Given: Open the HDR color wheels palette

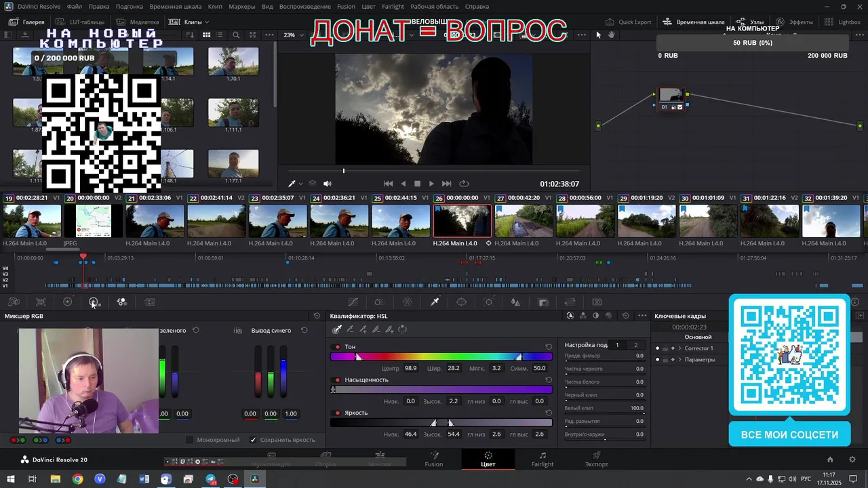Looking at the screenshot, I should [94, 302].
